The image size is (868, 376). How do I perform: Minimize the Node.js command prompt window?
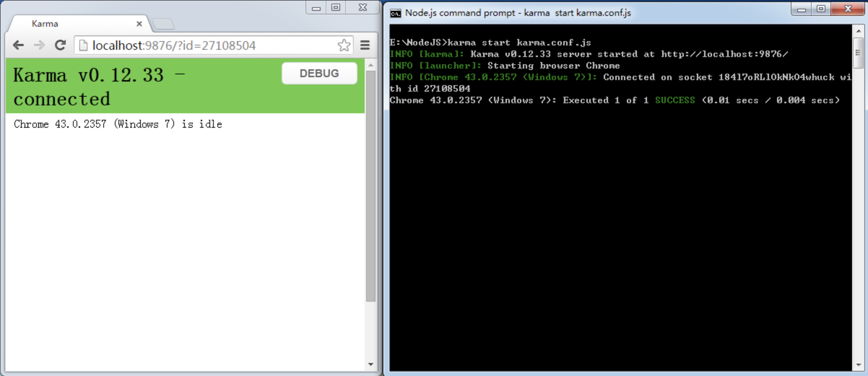[x=801, y=9]
